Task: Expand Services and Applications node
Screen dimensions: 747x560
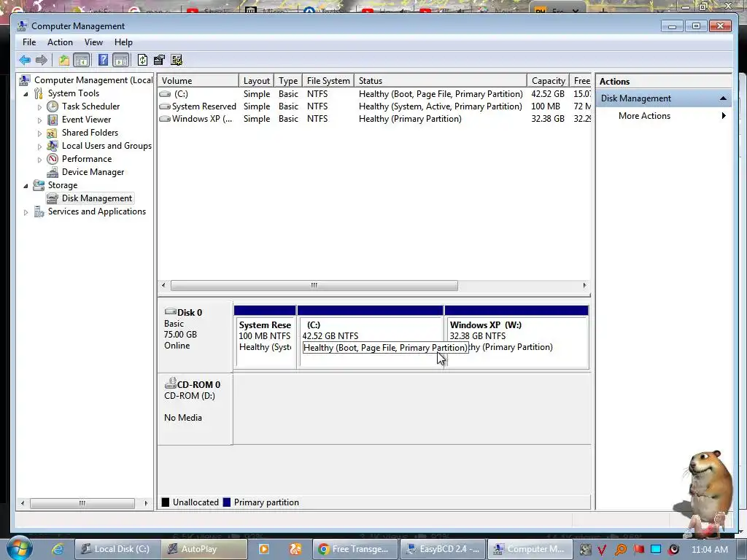Action: 26,212
